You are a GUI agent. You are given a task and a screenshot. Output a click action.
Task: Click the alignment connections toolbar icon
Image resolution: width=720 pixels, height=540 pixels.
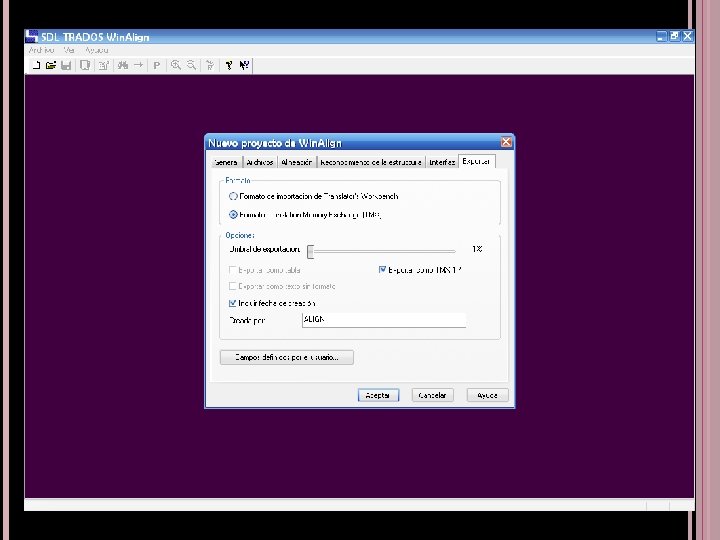210,65
